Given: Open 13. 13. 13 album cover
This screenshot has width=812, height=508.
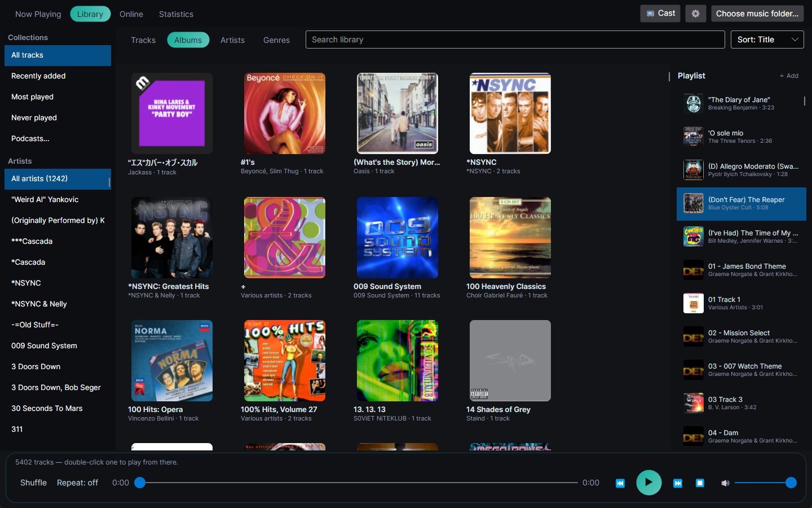Looking at the screenshot, I should tap(398, 361).
